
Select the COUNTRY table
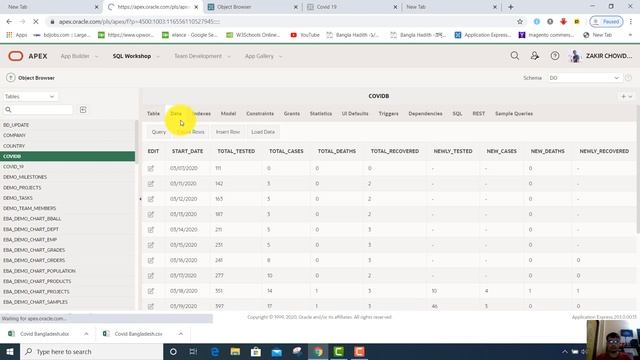coord(67,146)
